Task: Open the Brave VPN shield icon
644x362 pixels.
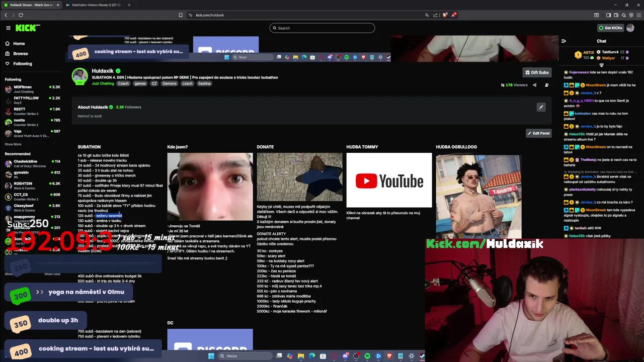Action: pos(631,15)
